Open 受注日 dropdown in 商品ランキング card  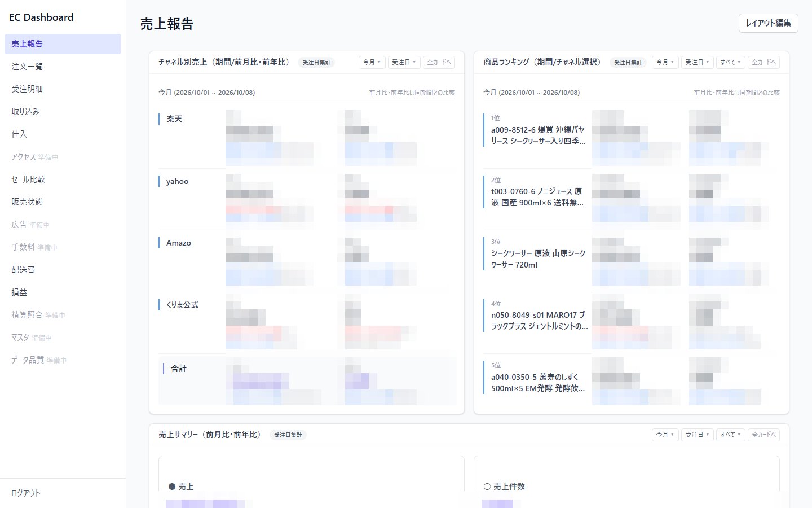pyautogui.click(x=697, y=62)
